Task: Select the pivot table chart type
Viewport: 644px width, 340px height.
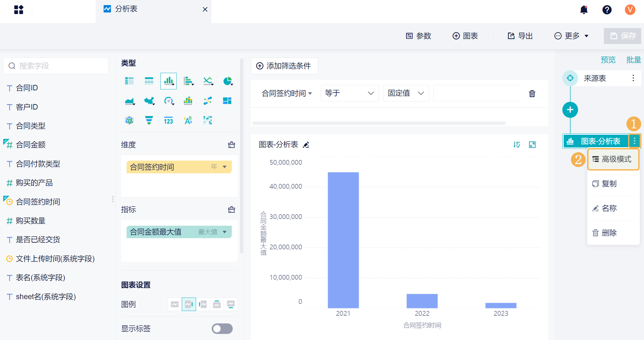Action: (x=129, y=81)
